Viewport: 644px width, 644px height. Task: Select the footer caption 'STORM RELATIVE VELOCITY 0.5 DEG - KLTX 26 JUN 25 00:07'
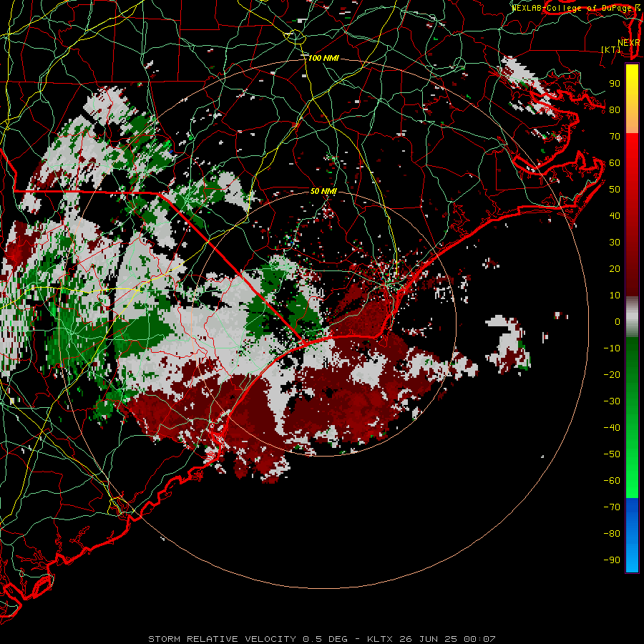click(321, 639)
